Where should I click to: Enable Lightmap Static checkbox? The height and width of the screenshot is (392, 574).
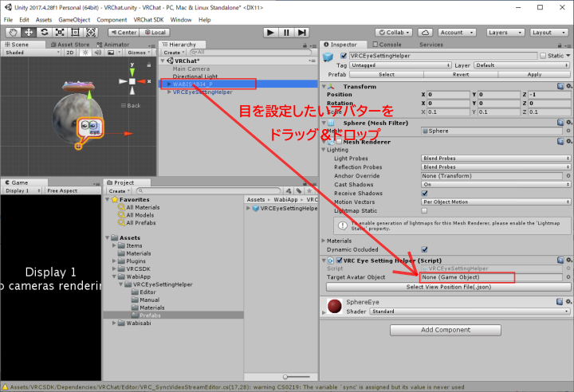[424, 211]
